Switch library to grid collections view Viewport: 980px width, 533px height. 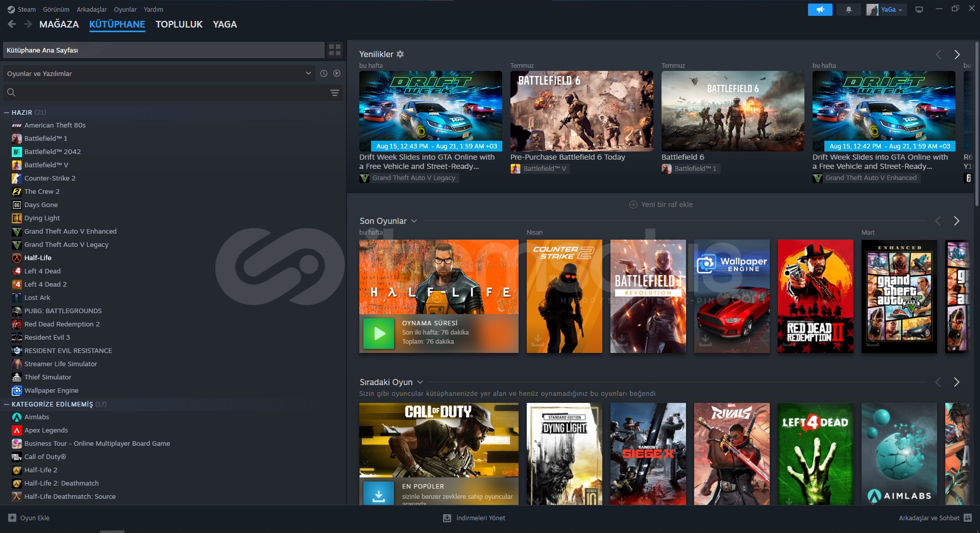click(x=335, y=49)
